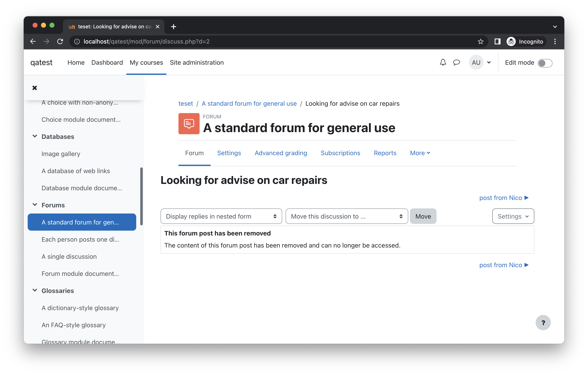Open A single discussion item
The height and width of the screenshot is (375, 588).
coord(69,256)
